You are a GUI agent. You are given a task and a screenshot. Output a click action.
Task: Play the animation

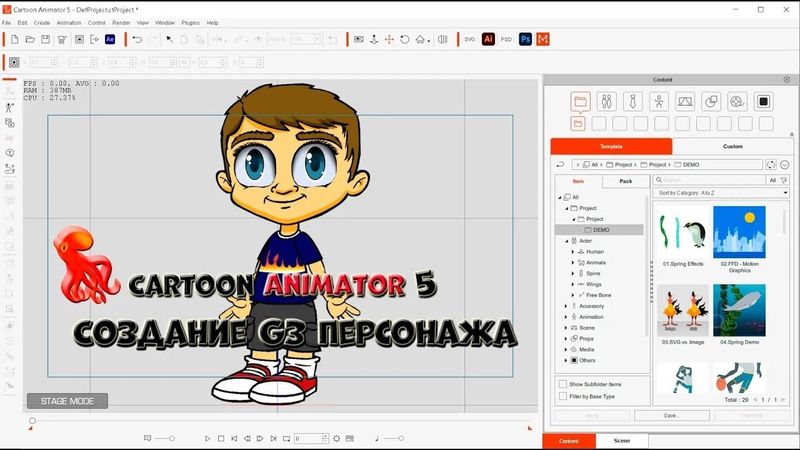[207, 438]
